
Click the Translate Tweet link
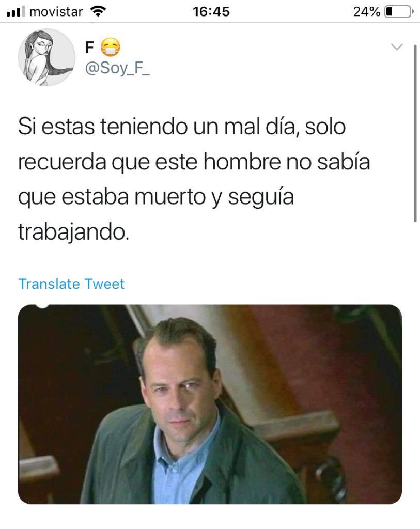coord(71,284)
